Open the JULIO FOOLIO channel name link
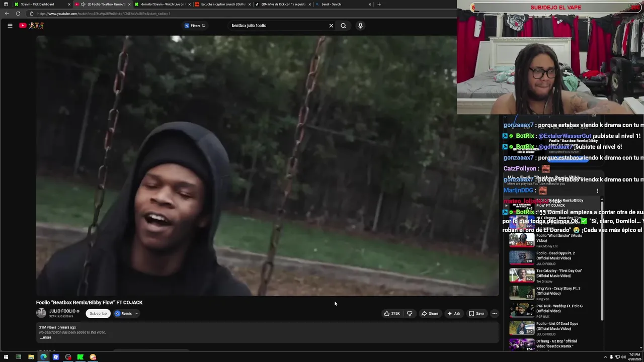The width and height of the screenshot is (644, 362). [62, 311]
